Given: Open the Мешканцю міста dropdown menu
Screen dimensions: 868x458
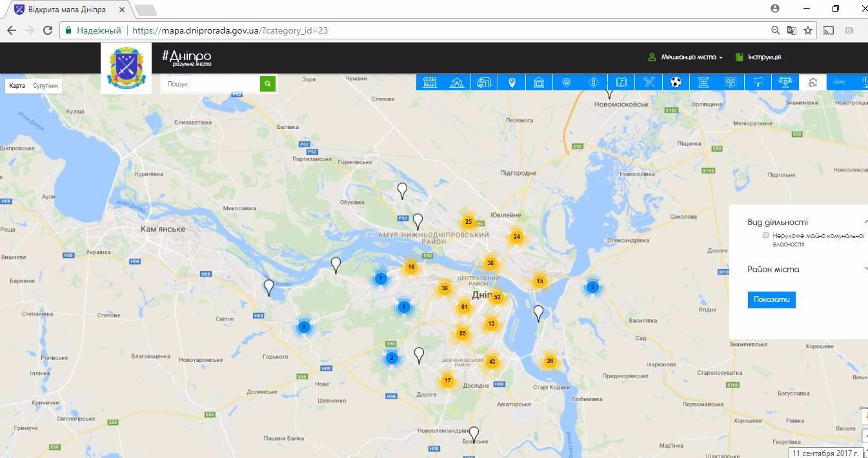Looking at the screenshot, I should coord(691,57).
